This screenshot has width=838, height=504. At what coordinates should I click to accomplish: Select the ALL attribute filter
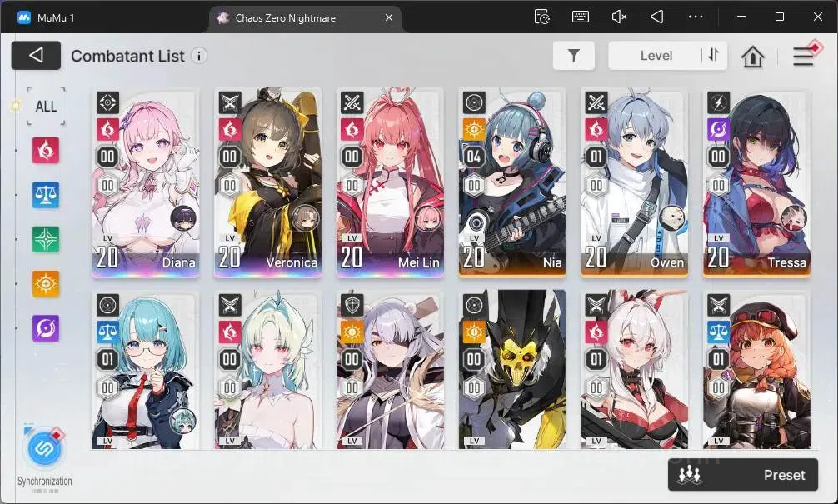coord(46,107)
